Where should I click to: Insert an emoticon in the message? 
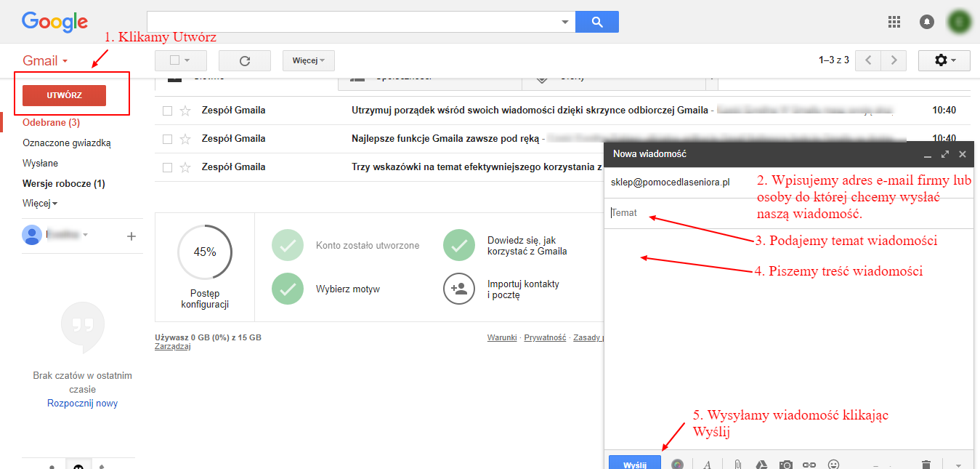[x=834, y=464]
